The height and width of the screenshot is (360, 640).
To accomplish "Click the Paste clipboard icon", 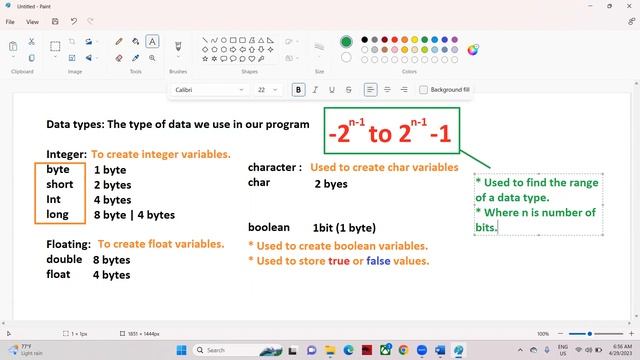I will pos(13,46).
